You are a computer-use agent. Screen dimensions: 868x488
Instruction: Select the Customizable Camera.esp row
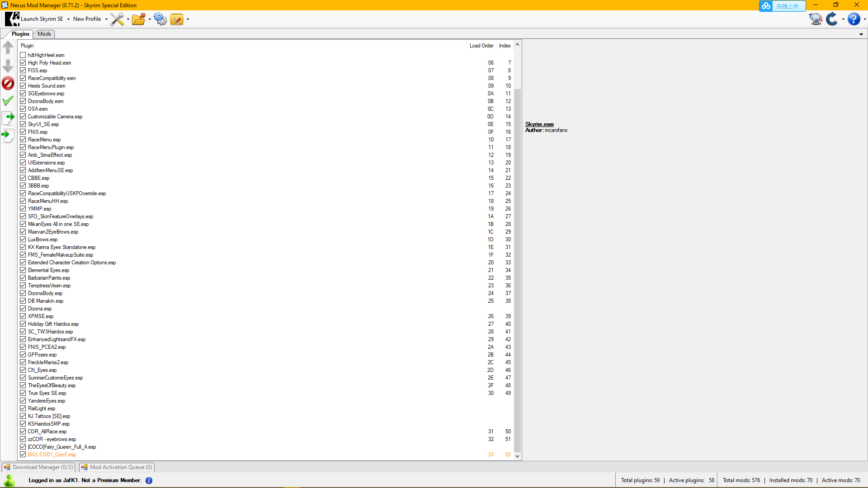pos(266,117)
